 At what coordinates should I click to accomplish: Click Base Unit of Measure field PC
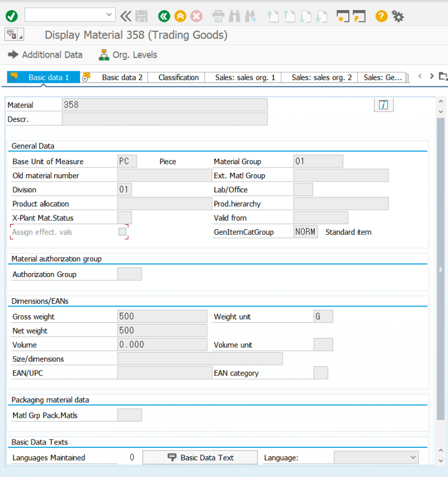click(x=127, y=161)
